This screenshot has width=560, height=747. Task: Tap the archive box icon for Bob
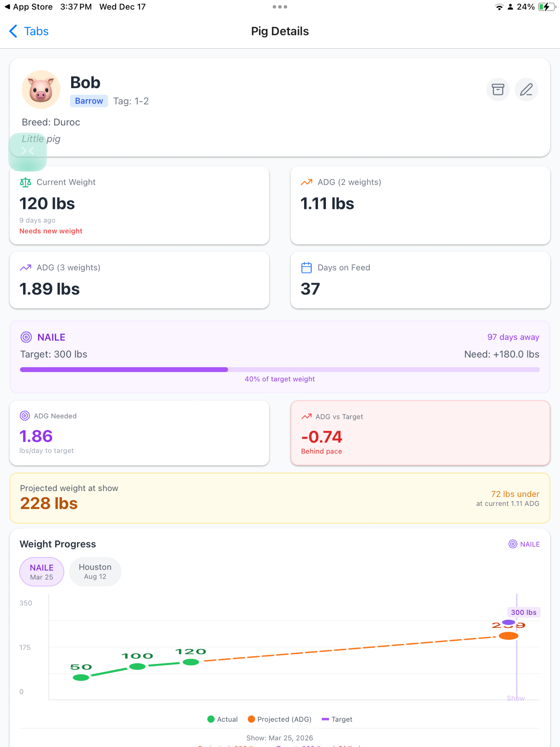[498, 90]
